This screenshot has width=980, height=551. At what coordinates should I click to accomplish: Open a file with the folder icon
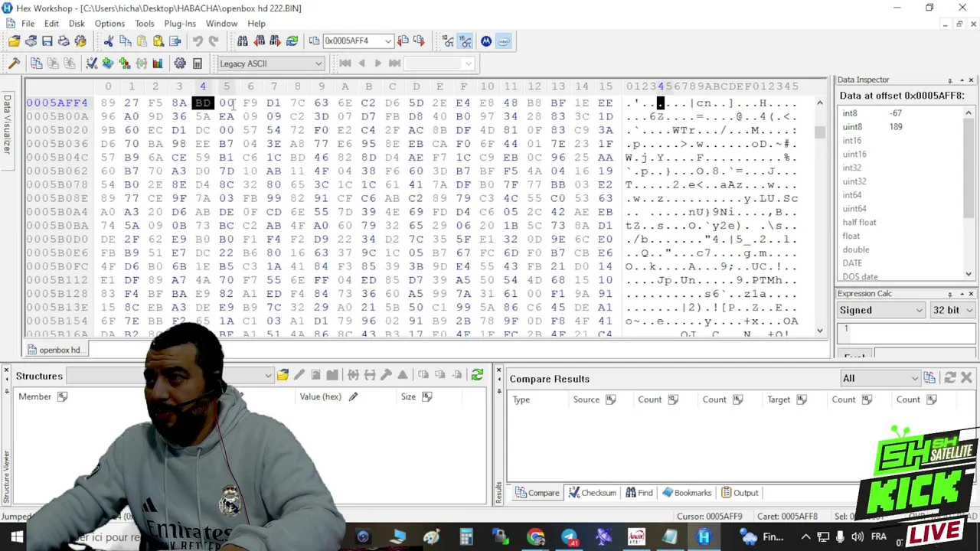coord(14,41)
